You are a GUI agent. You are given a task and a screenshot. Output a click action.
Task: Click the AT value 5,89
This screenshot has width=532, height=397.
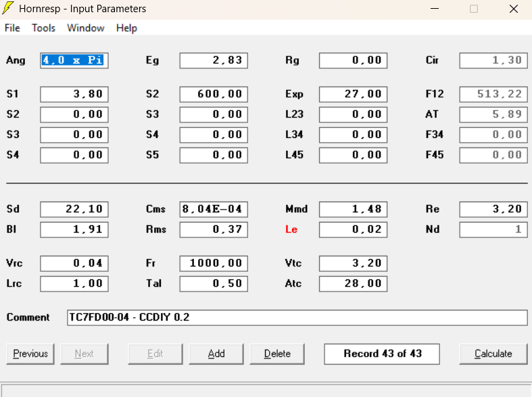point(493,114)
